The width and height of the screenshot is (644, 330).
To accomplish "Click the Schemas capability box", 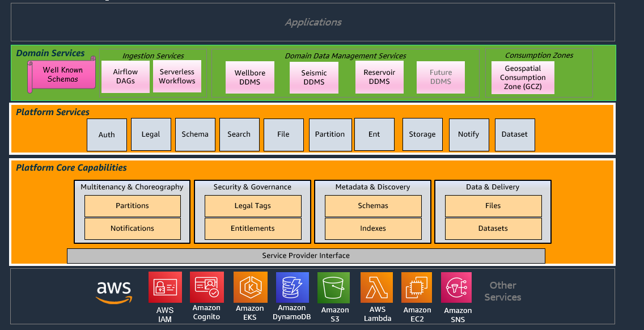I will (x=373, y=206).
